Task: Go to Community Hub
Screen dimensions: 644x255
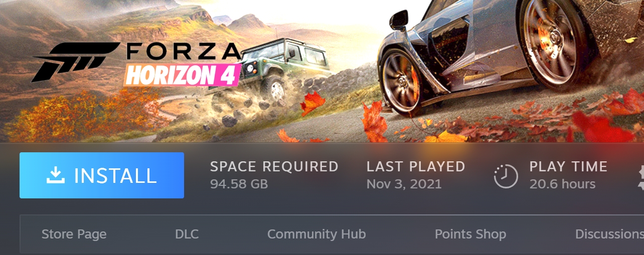Action: pos(316,234)
